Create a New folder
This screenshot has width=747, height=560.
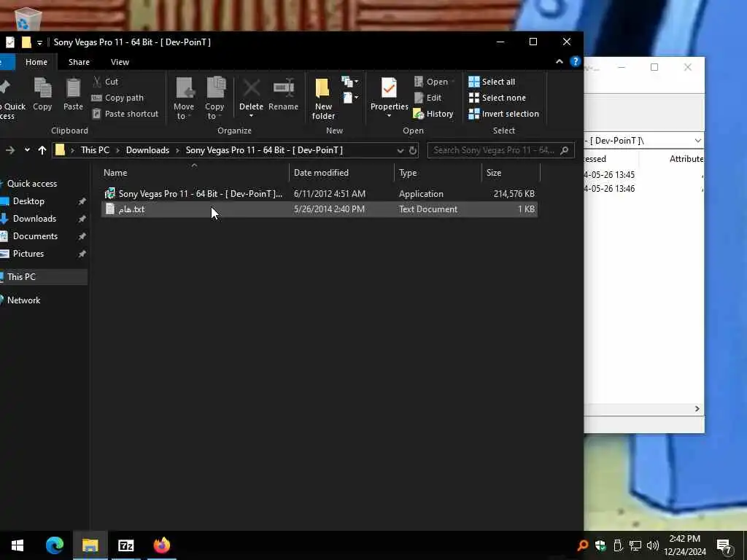(323, 98)
